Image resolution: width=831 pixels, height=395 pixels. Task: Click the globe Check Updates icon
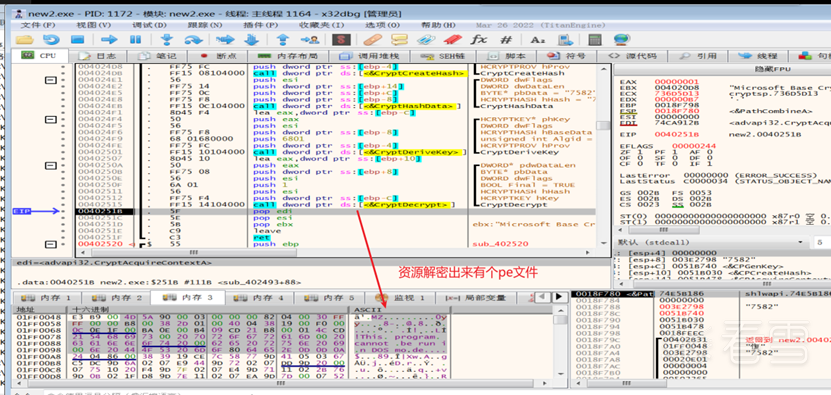(x=621, y=39)
